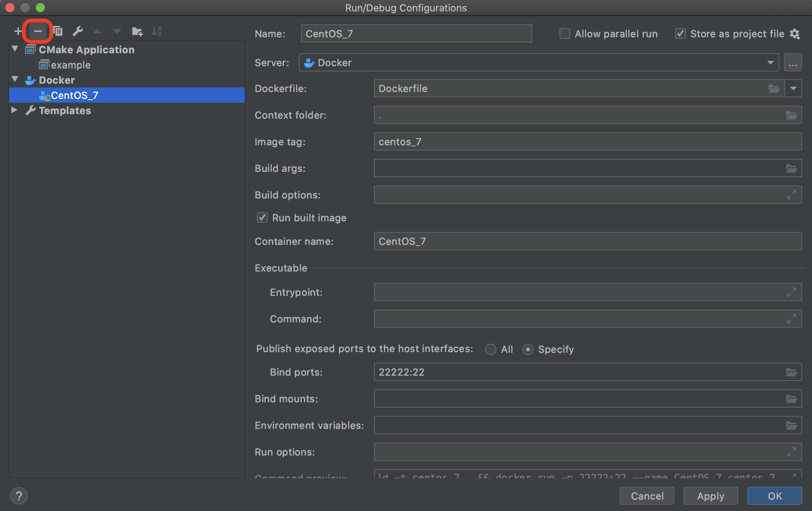
Task: Click the Store as project file gear icon
Action: pos(795,34)
